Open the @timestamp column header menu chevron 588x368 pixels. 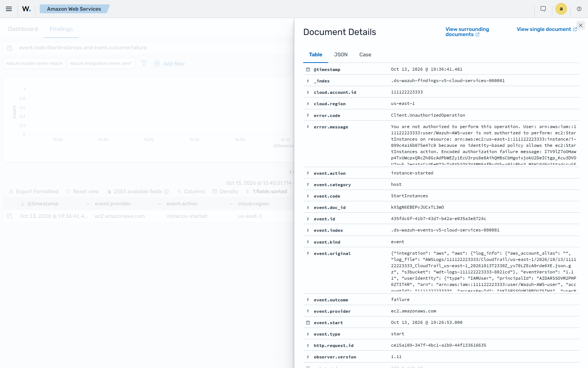point(87,204)
